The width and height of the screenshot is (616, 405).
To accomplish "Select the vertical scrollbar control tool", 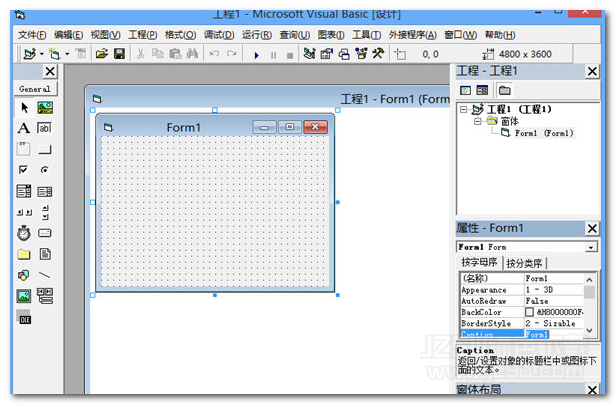I will (x=46, y=213).
